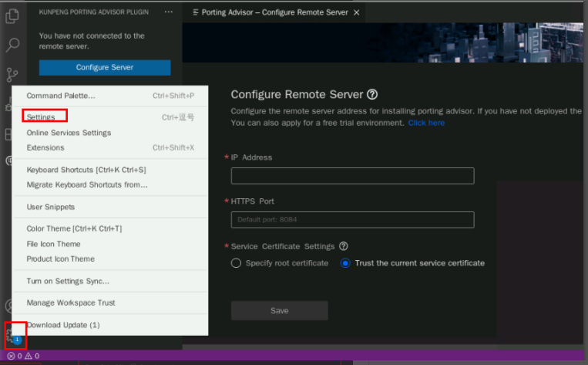The height and width of the screenshot is (365, 588).
Task: Close the Porting Advisor configuration tab
Action: click(355, 12)
